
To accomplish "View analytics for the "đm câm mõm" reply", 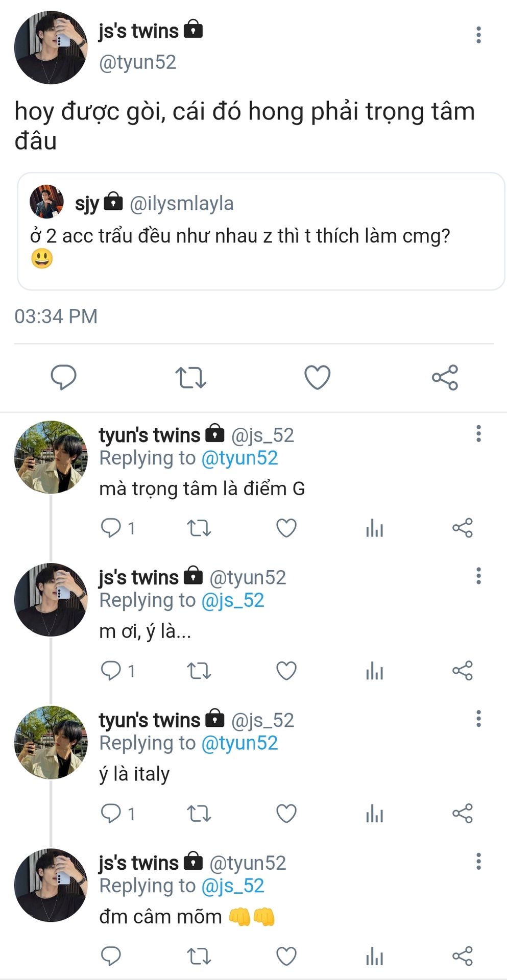I will 374,956.
